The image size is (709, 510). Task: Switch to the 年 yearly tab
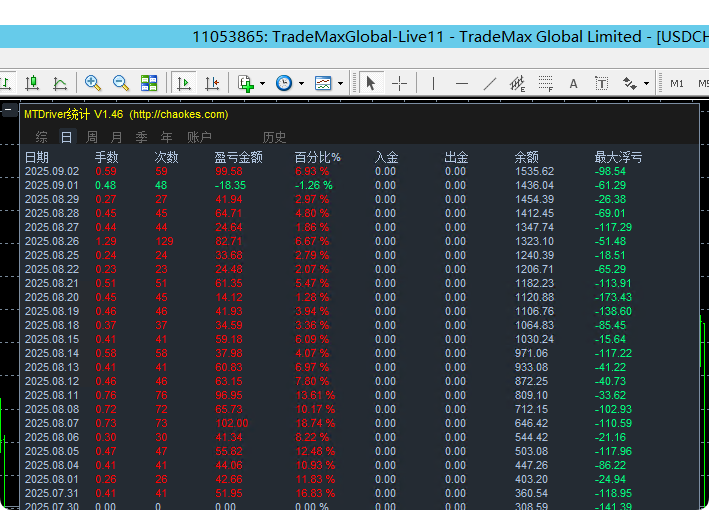point(166,137)
